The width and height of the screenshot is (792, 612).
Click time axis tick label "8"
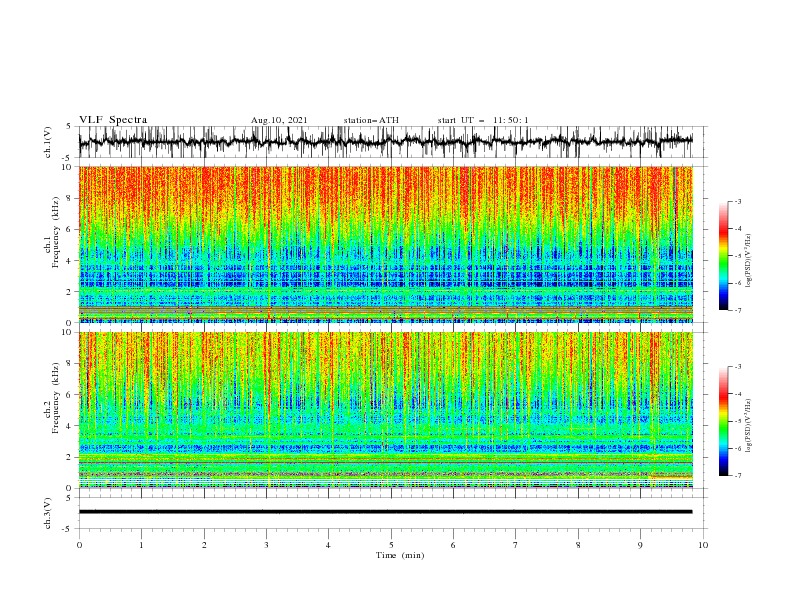(x=578, y=545)
